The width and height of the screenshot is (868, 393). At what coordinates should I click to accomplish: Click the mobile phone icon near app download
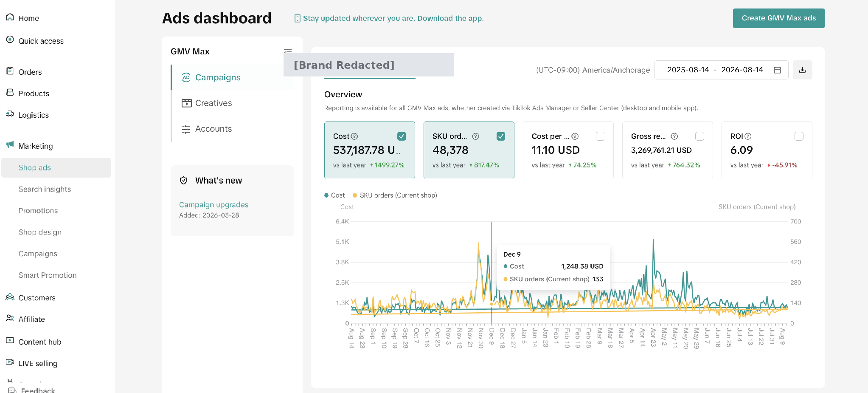click(x=298, y=18)
